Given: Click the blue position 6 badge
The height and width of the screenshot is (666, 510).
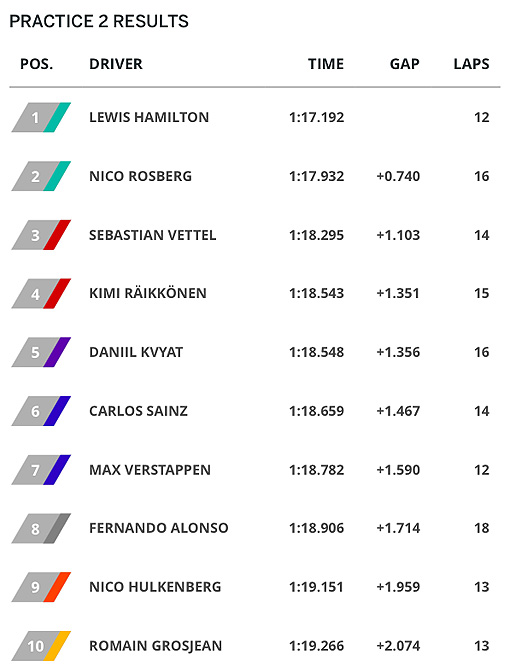Looking at the screenshot, I should pos(41,411).
